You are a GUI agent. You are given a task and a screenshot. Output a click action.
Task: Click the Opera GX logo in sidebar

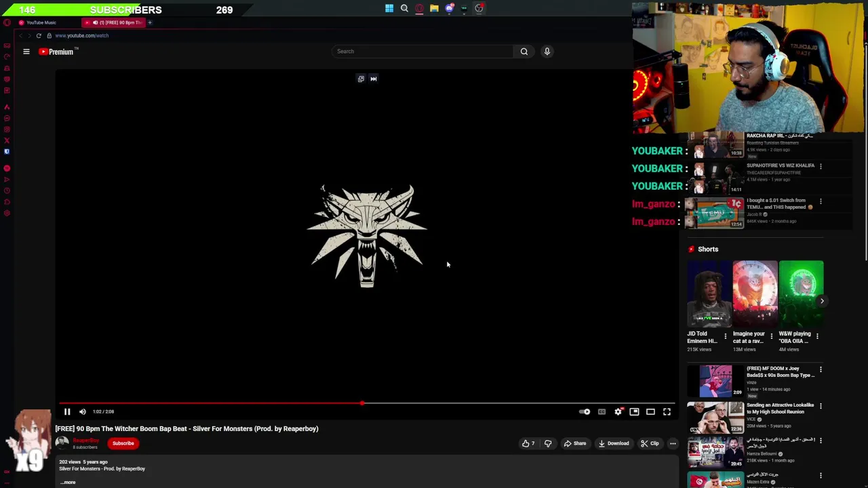point(7,22)
